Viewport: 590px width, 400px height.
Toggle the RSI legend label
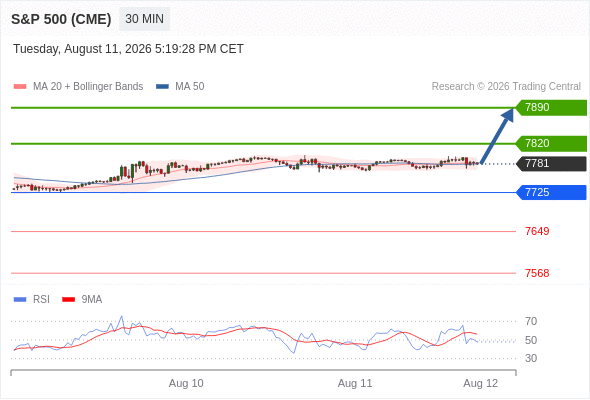click(x=41, y=300)
